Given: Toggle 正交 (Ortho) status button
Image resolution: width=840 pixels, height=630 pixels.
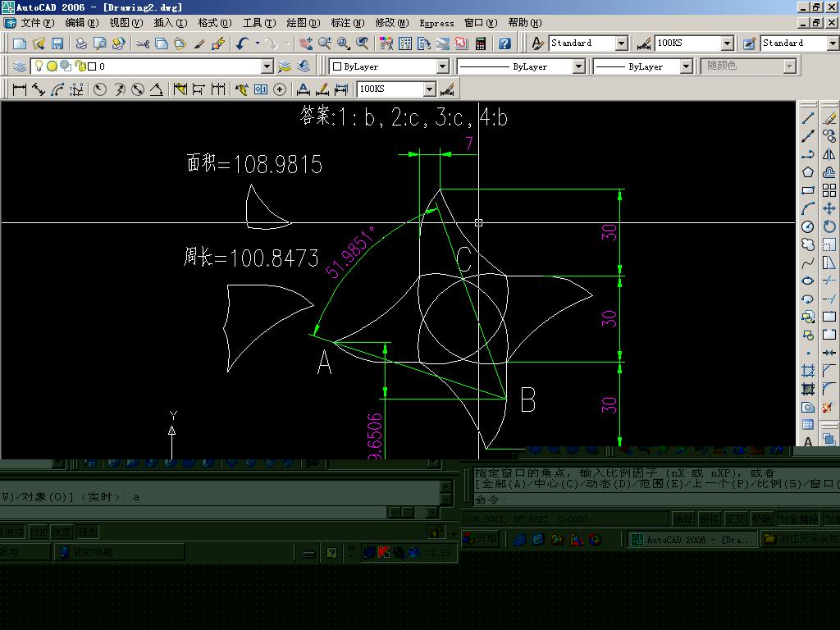Looking at the screenshot, I should click(735, 518).
